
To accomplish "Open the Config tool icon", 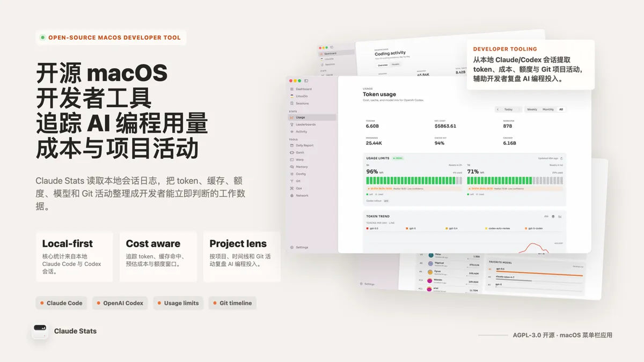I will pos(292,174).
